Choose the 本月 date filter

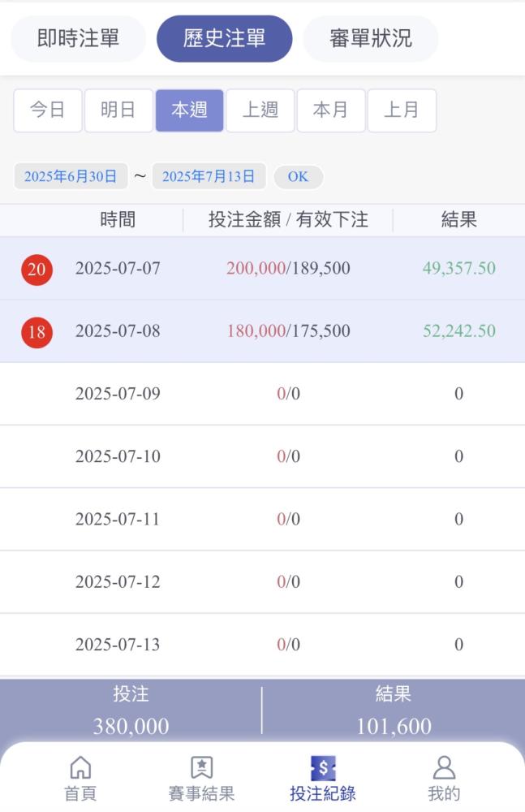pyautogui.click(x=331, y=110)
